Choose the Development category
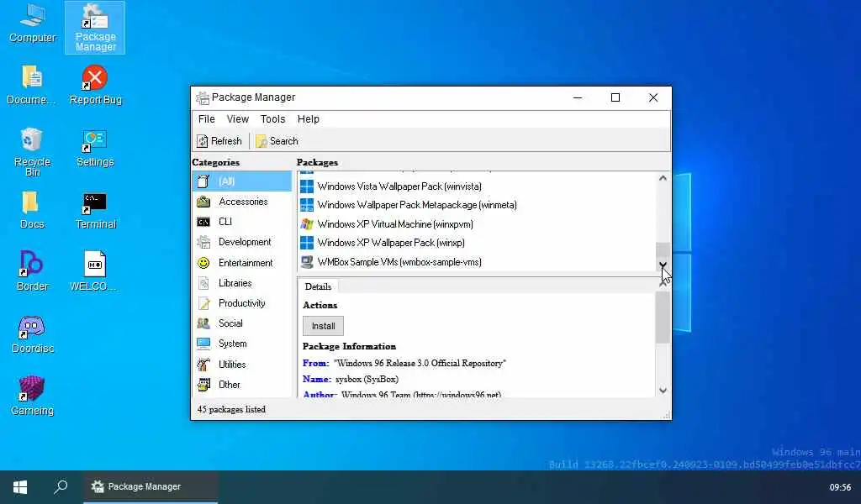This screenshot has width=861, height=504. click(241, 242)
